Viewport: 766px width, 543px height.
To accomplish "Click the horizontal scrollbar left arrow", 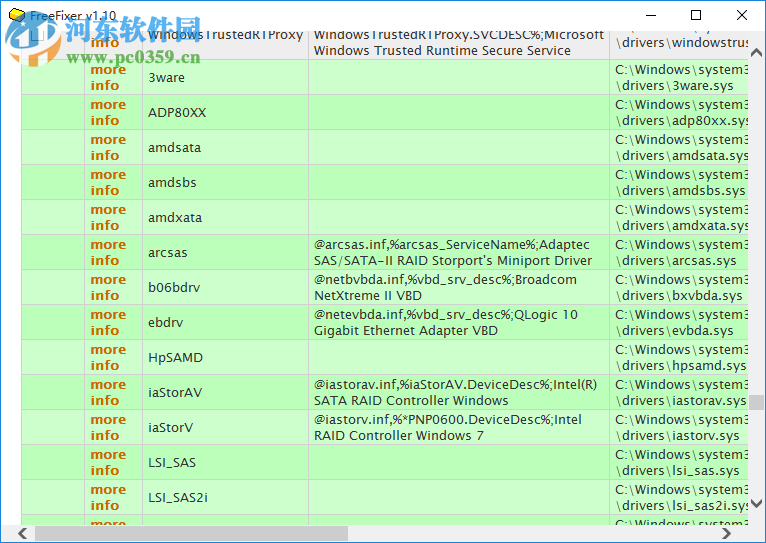I will coord(22,533).
